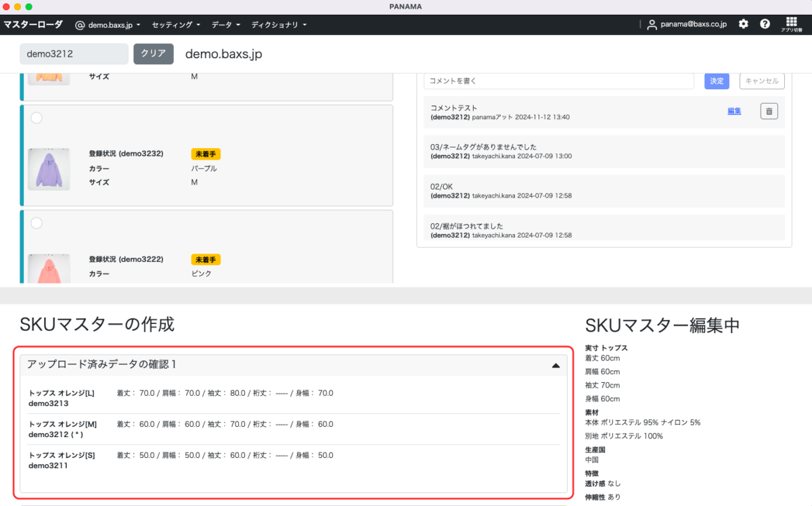This screenshot has width=812, height=506.
Task: Click the クリア button
Action: pos(154,53)
